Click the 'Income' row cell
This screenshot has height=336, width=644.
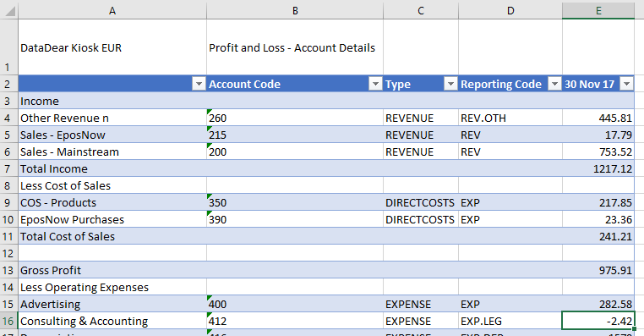(112, 102)
